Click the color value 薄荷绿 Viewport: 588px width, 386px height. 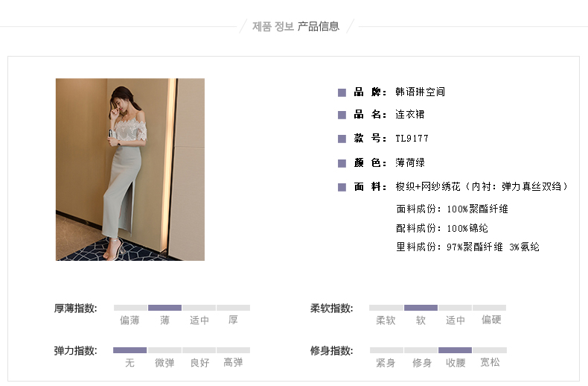pyautogui.click(x=410, y=162)
